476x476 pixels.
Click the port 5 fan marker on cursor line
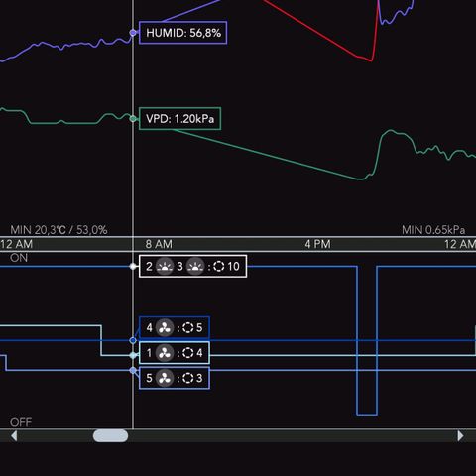133,370
